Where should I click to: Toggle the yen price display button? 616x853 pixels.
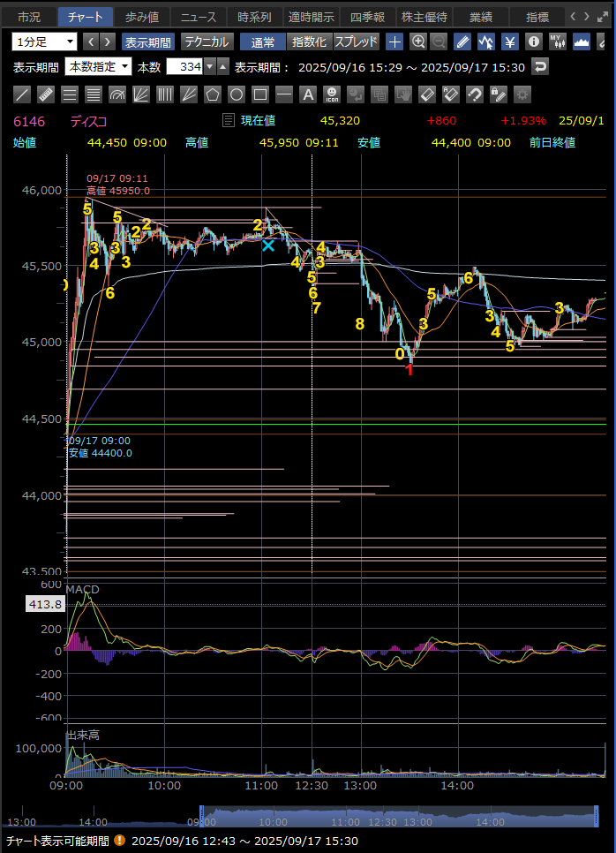tap(510, 42)
